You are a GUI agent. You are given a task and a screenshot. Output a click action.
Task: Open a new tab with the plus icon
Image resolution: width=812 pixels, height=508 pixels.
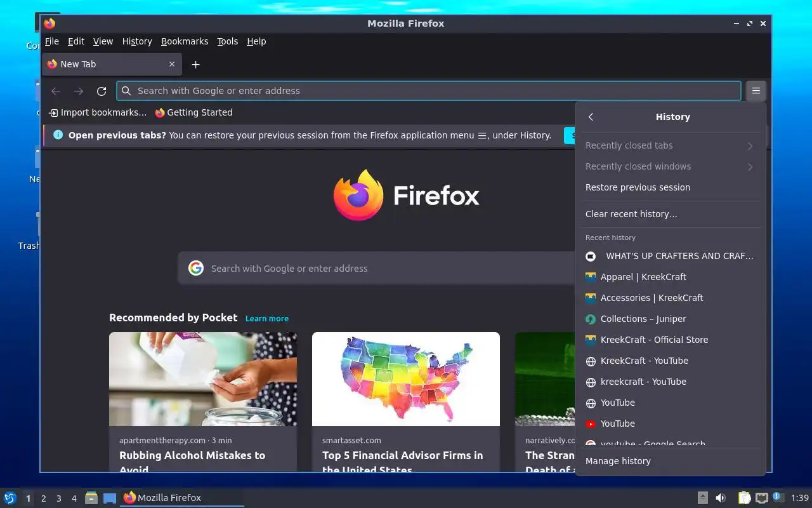click(x=196, y=64)
